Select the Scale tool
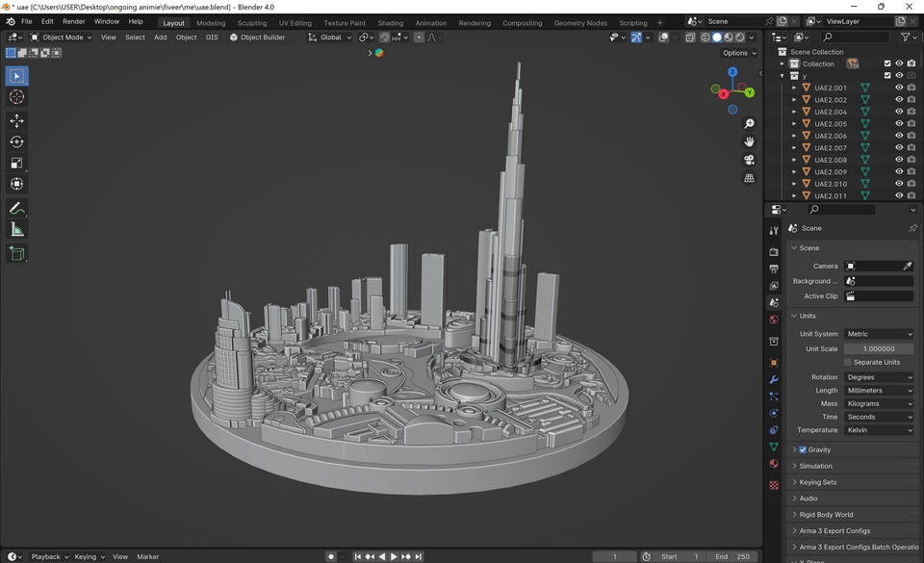 [x=16, y=162]
